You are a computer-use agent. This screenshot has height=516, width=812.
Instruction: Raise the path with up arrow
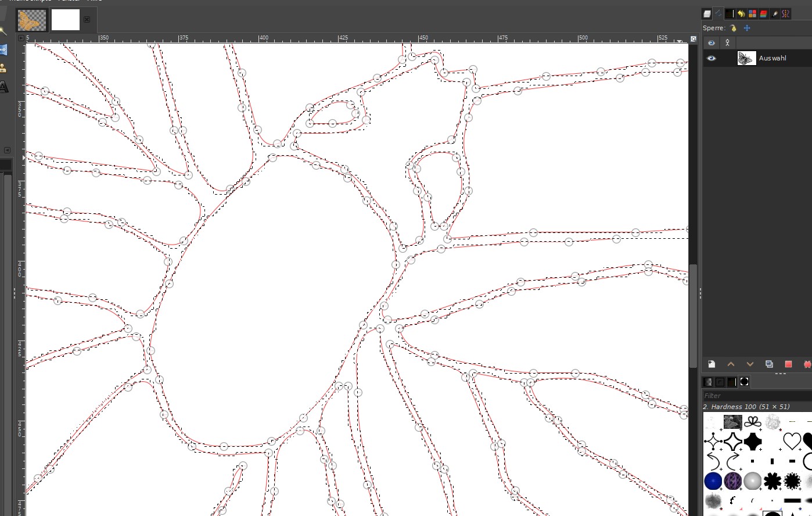731,364
